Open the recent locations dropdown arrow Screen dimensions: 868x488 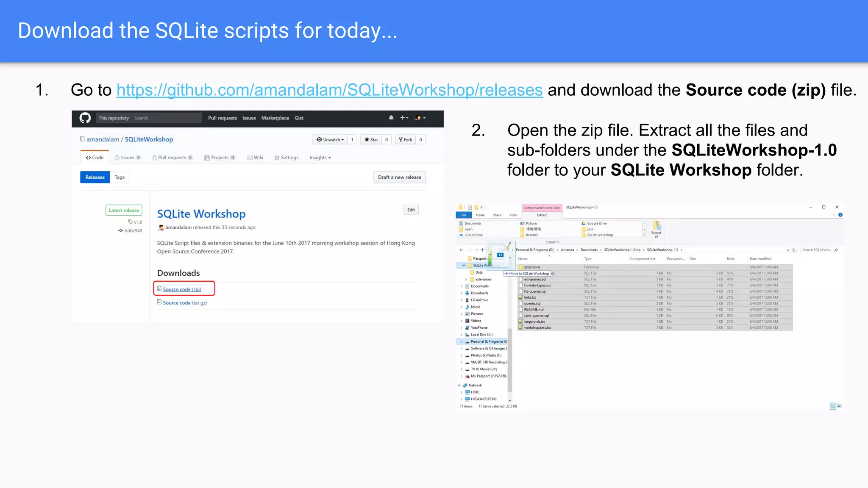pyautogui.click(x=476, y=250)
